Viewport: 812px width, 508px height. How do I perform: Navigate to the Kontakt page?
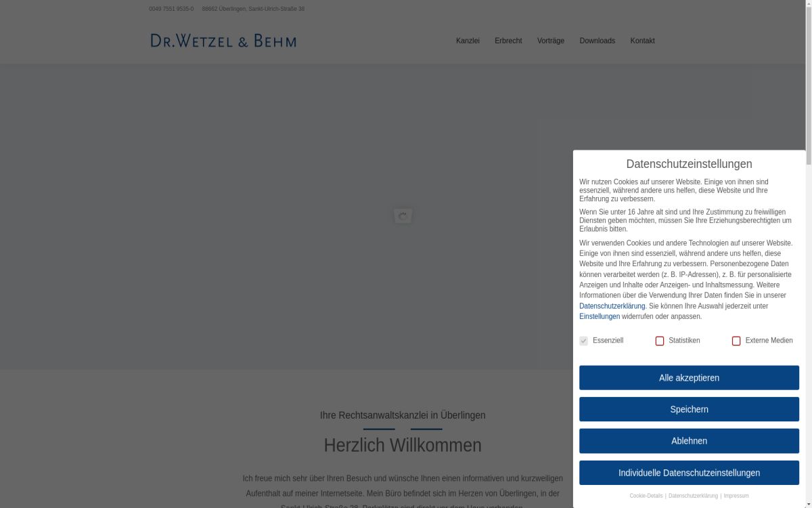point(642,41)
